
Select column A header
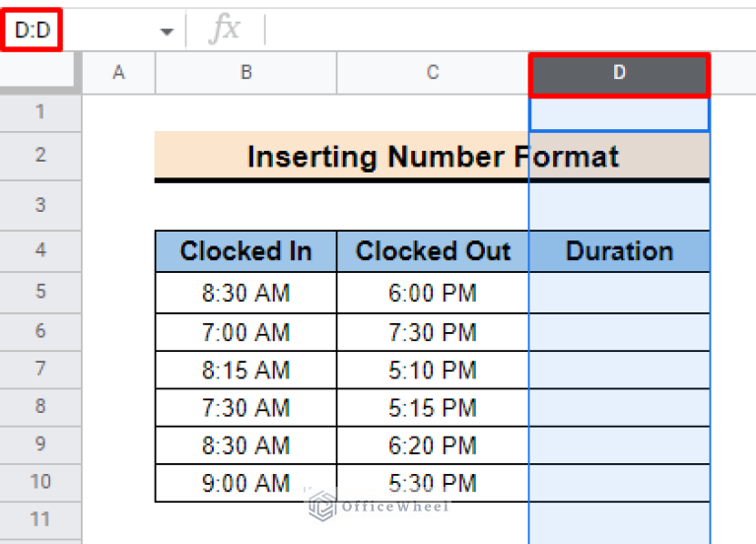(x=118, y=73)
